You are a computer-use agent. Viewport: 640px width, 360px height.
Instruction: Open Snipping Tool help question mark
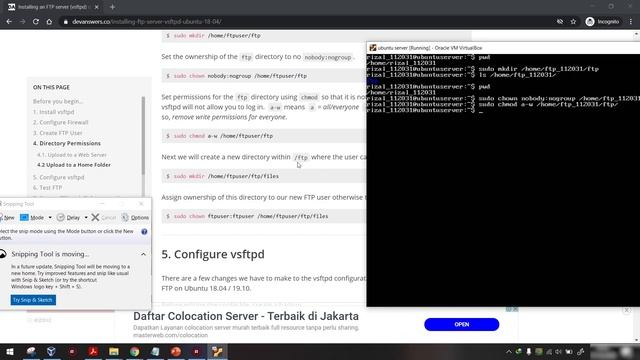[144, 232]
